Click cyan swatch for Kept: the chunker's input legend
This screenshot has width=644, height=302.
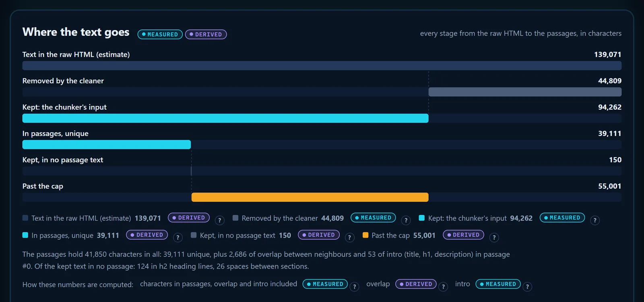422,218
